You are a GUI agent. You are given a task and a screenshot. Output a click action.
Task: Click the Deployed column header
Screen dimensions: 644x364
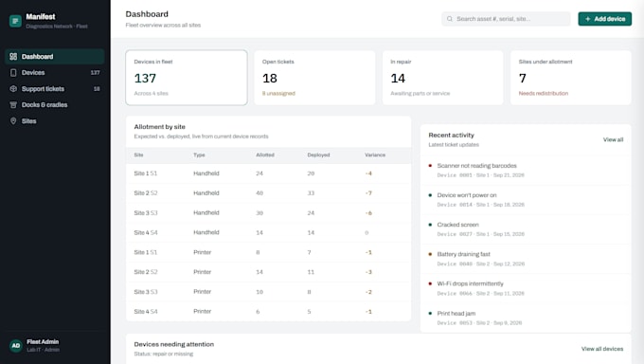click(318, 155)
